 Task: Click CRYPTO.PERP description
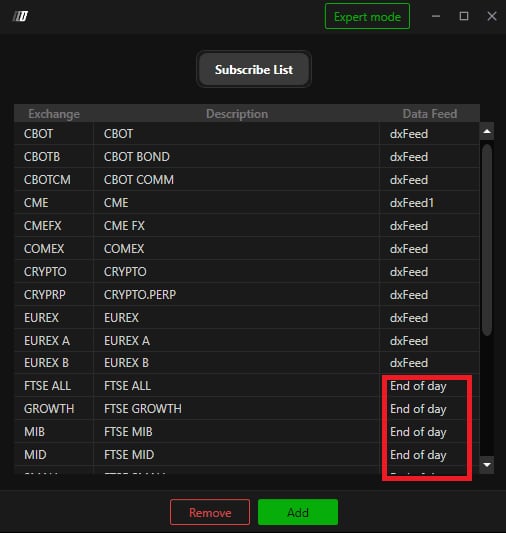[x=140, y=295]
